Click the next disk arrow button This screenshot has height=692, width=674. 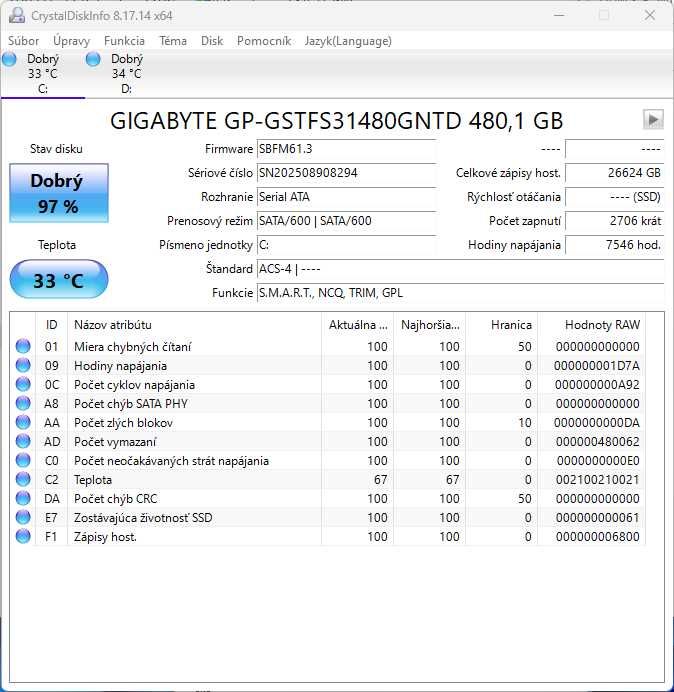[x=653, y=119]
